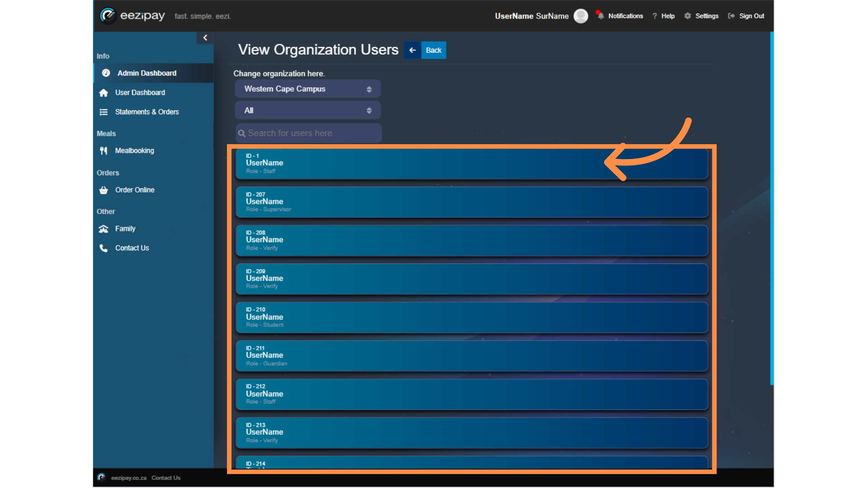Open Settings link

(x=707, y=16)
